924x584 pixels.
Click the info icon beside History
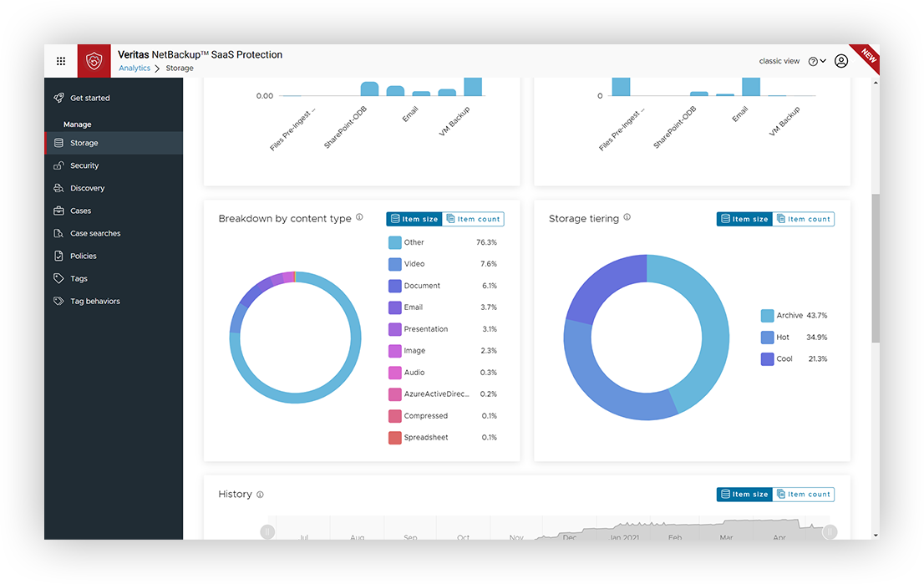(x=260, y=495)
